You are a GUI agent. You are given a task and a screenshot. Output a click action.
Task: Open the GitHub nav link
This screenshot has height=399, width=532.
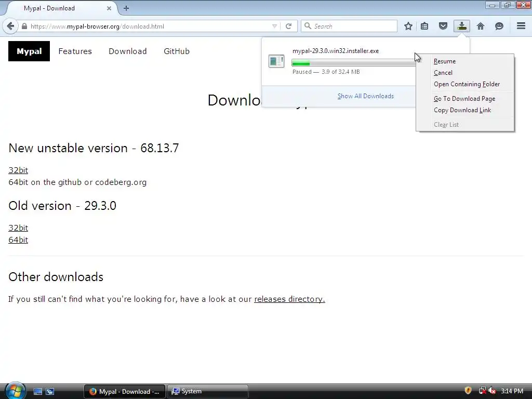tap(177, 51)
